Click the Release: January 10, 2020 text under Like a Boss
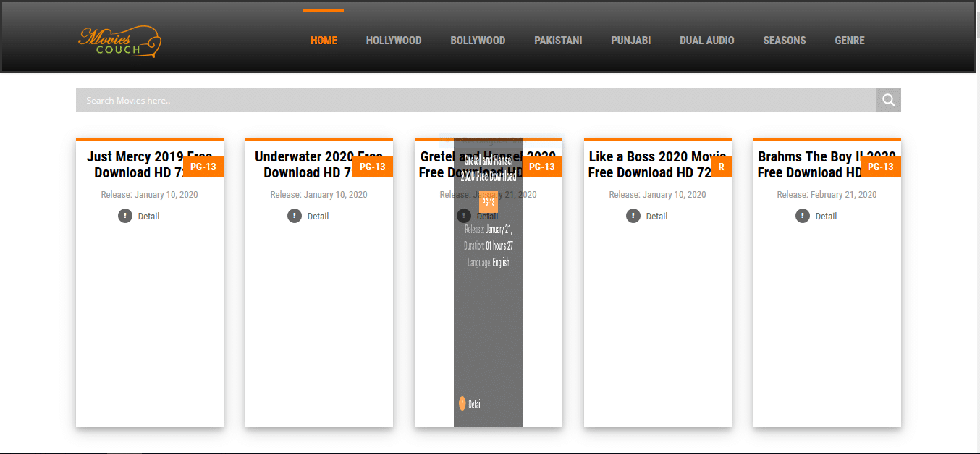 tap(658, 195)
